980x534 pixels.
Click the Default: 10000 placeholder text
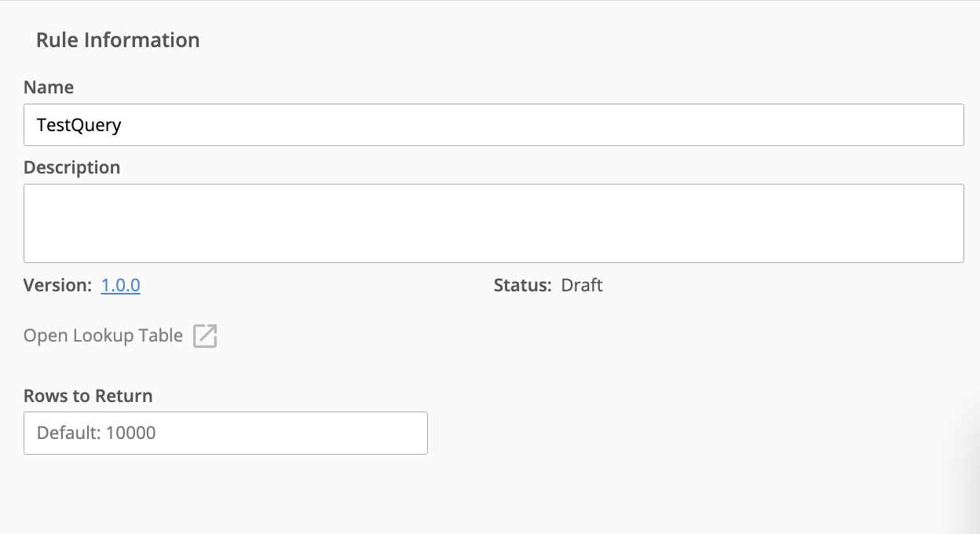[97, 433]
